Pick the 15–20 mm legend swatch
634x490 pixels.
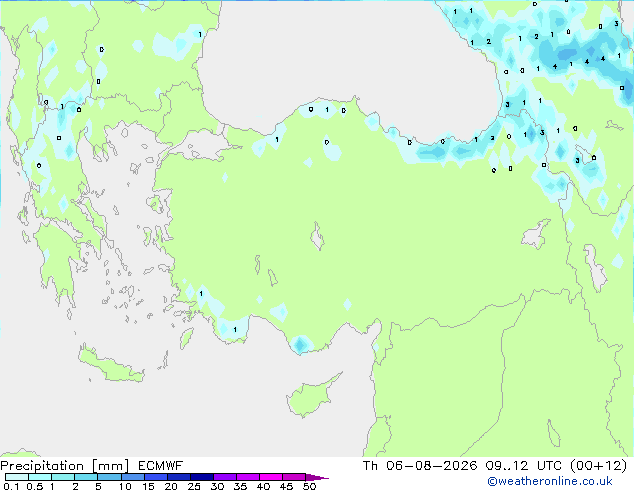pyautogui.click(x=155, y=477)
